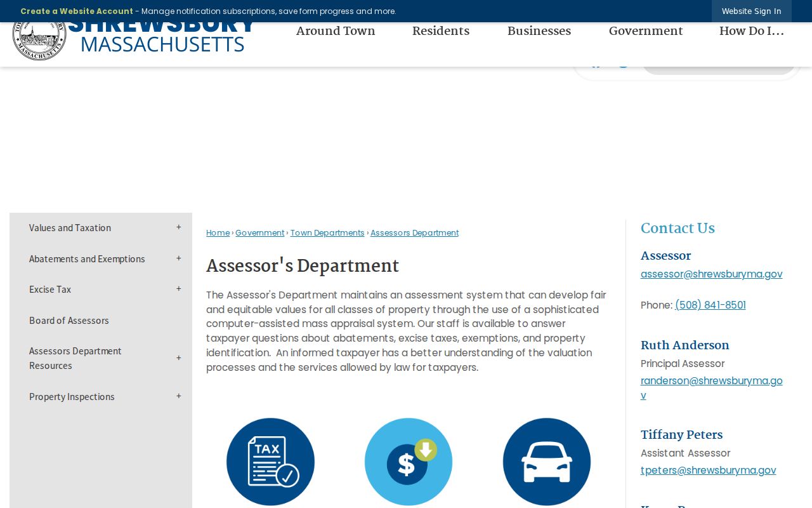This screenshot has height=508, width=812.
Task: Open Excise Tax sidebar link
Action: click(50, 290)
